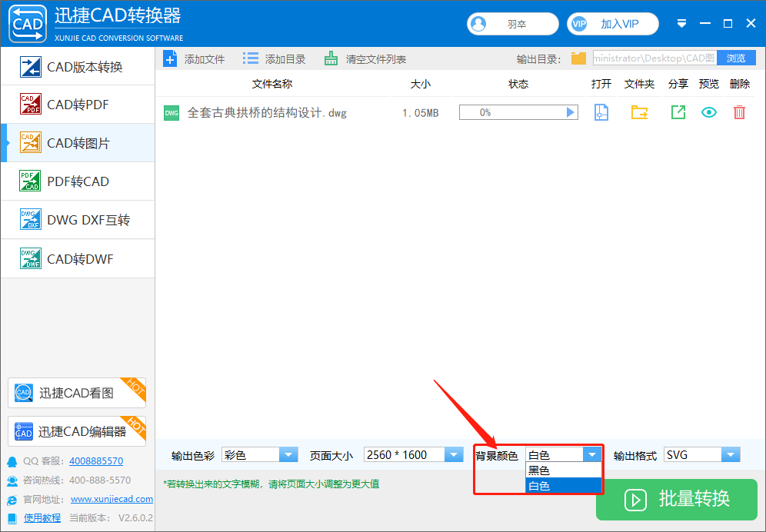The image size is (766, 532).
Task: Open the 迅捷CAD编辑器 promo button
Action: pos(77,431)
